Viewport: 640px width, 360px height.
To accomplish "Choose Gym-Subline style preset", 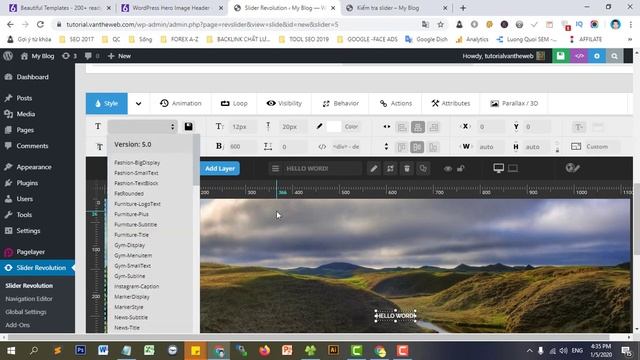I will tap(130, 276).
